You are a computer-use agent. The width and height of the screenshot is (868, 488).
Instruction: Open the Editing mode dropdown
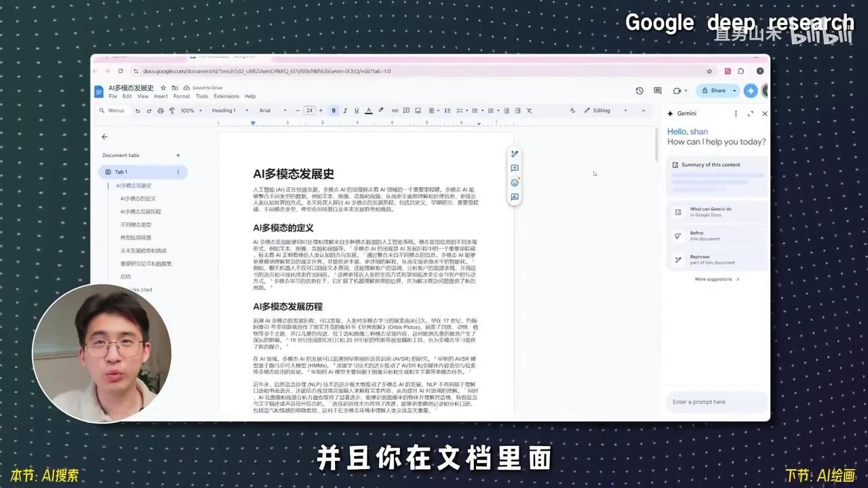(606, 110)
